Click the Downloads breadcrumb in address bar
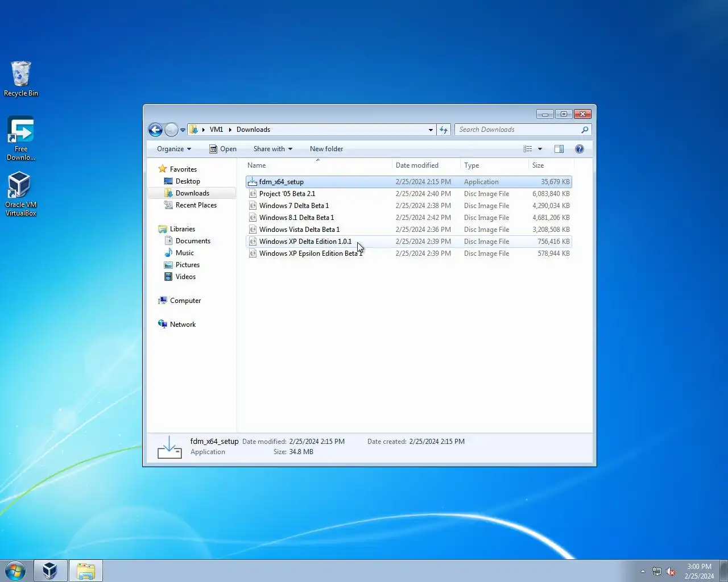This screenshot has height=582, width=728. point(253,130)
